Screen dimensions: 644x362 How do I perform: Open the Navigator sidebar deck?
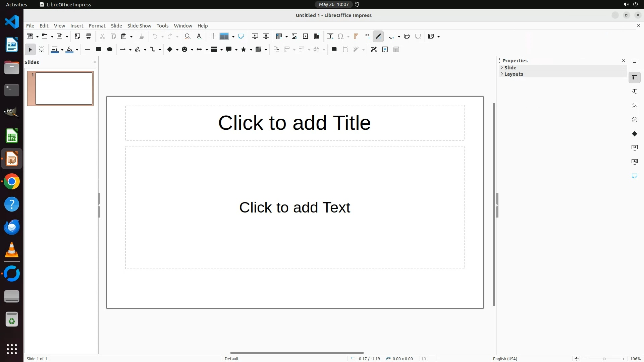[x=634, y=120]
